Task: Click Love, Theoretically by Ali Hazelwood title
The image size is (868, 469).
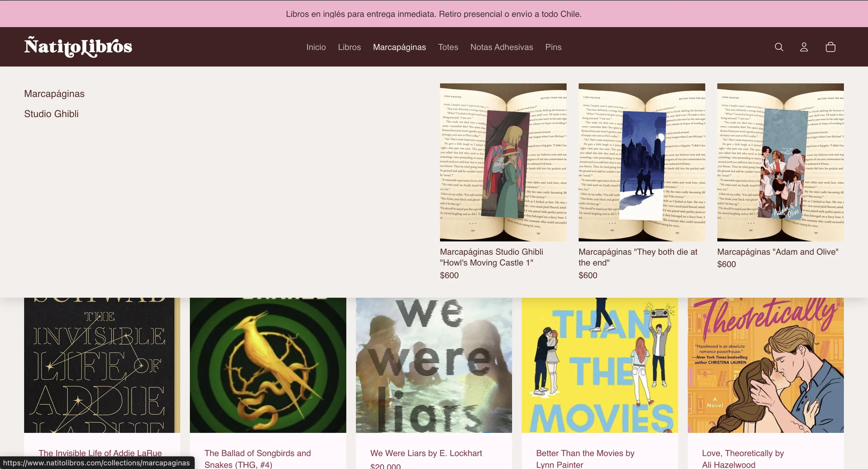Action: [743, 459]
